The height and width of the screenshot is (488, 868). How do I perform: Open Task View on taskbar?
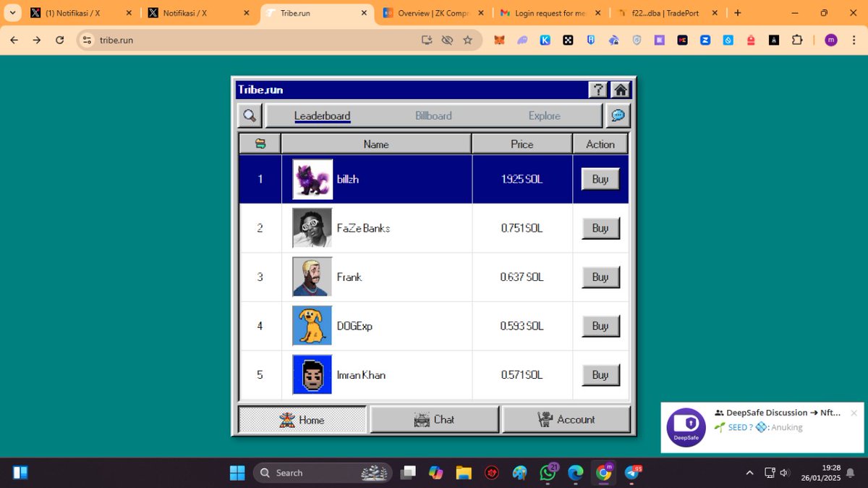click(x=408, y=473)
